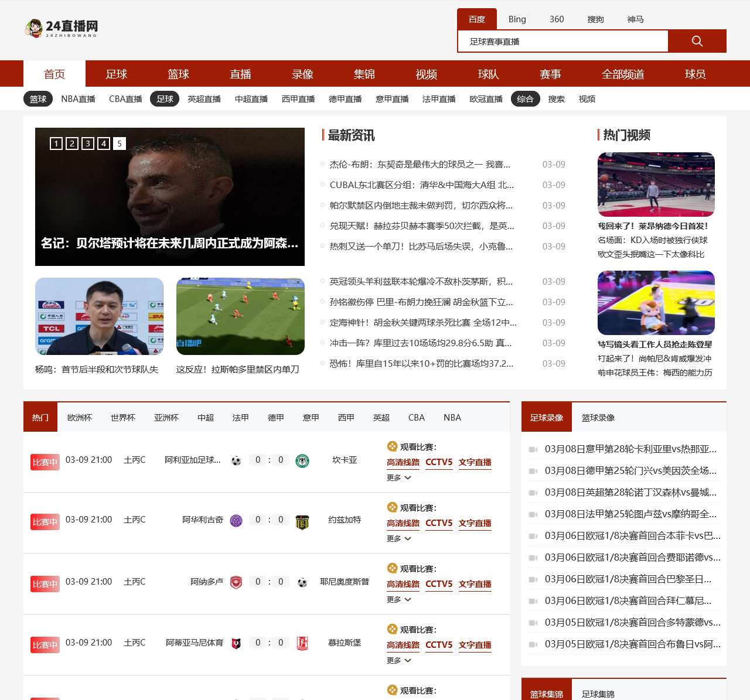Click the video camera icon beside 门兴vs美因茨

tap(533, 471)
